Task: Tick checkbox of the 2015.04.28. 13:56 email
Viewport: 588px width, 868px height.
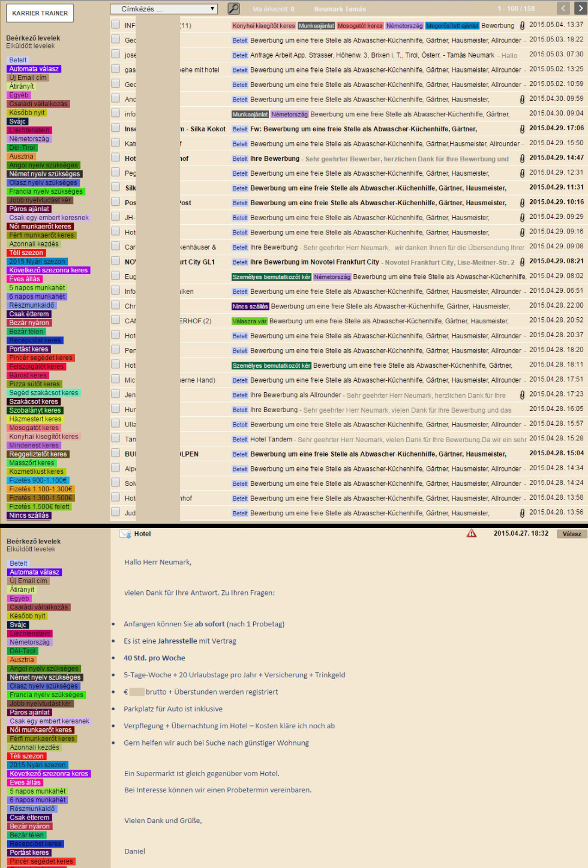Action: pos(115,512)
